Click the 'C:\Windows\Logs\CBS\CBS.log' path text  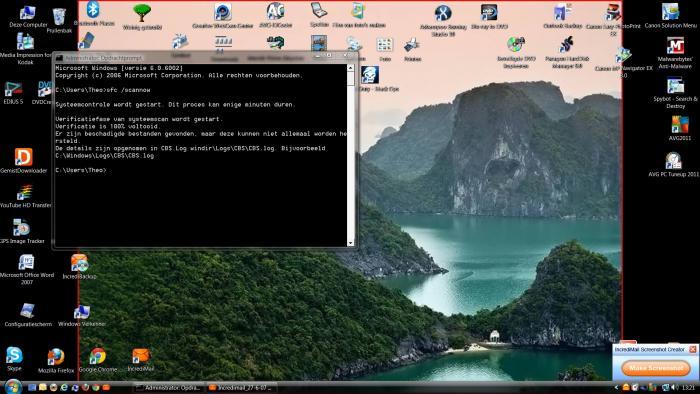click(104, 156)
